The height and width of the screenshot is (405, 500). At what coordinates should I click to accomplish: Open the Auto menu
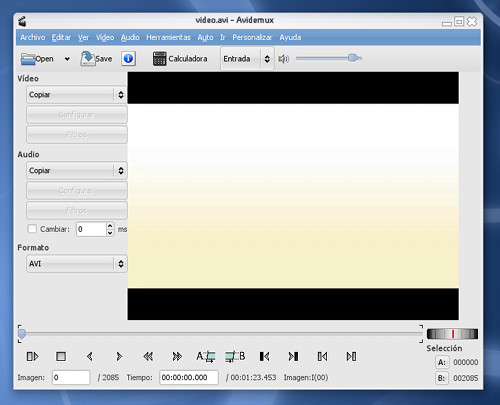(205, 37)
